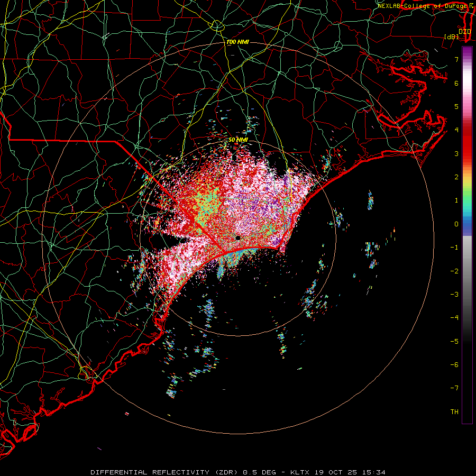
Task: Click the ZDR color scale bar
Action: pyautogui.click(x=467, y=235)
